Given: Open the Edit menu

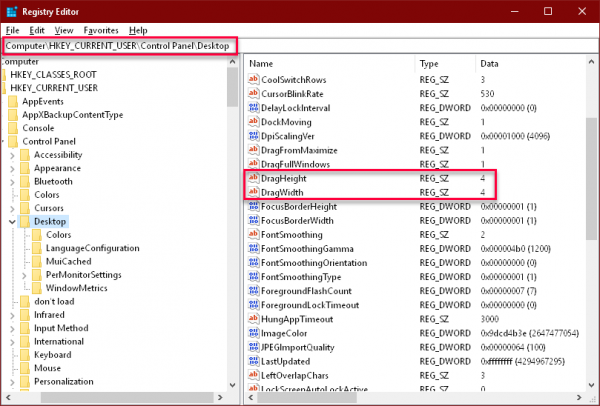Looking at the screenshot, I should pyautogui.click(x=37, y=30).
